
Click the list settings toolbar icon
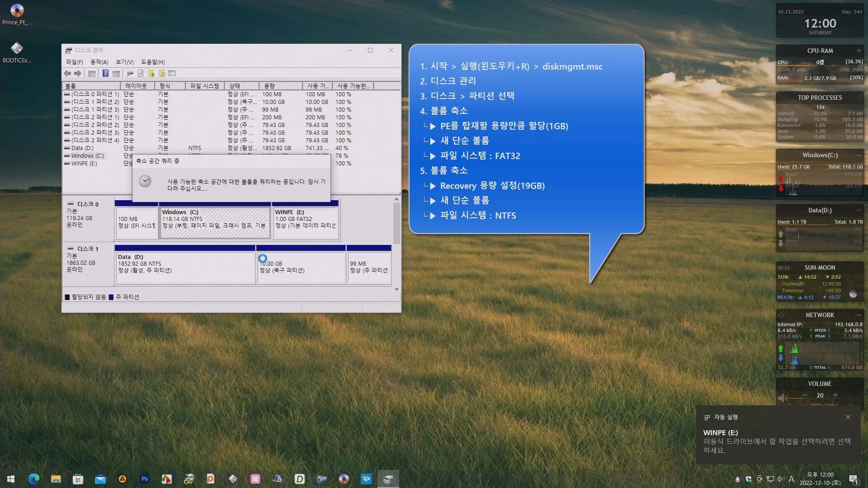pyautogui.click(x=172, y=73)
